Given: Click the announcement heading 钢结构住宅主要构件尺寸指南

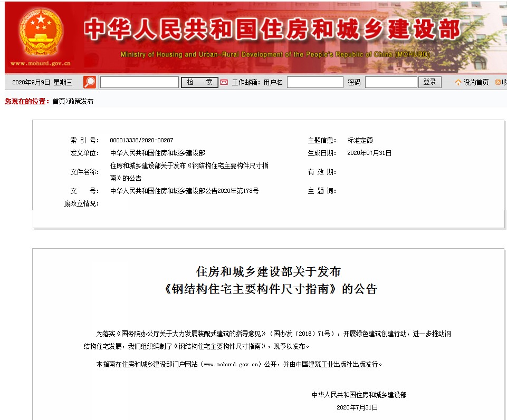Looking at the screenshot, I should click(270, 289).
